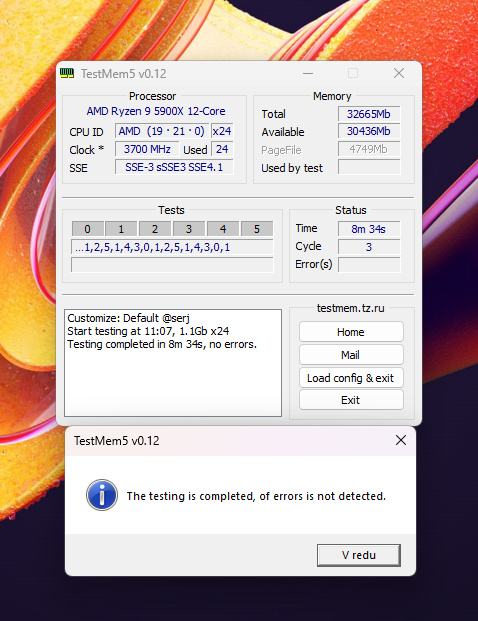Click the CPU ID value AMD (19 · 21 · 0)

click(x=162, y=131)
